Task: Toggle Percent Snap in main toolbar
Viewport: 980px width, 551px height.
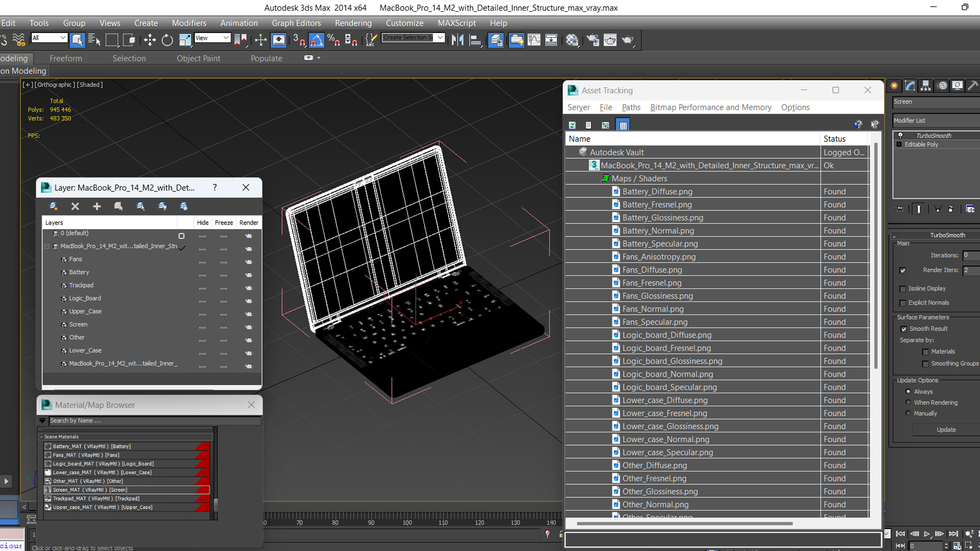Action: [334, 40]
